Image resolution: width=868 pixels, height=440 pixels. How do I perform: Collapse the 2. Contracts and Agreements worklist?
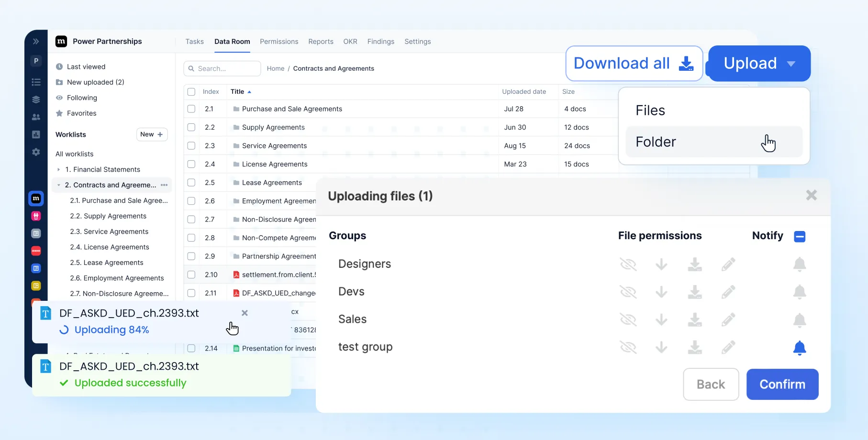(59, 185)
